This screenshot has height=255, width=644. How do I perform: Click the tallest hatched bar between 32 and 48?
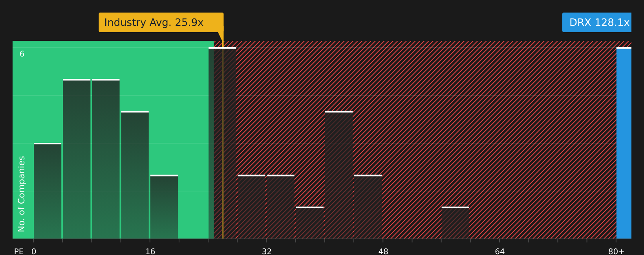click(x=339, y=175)
